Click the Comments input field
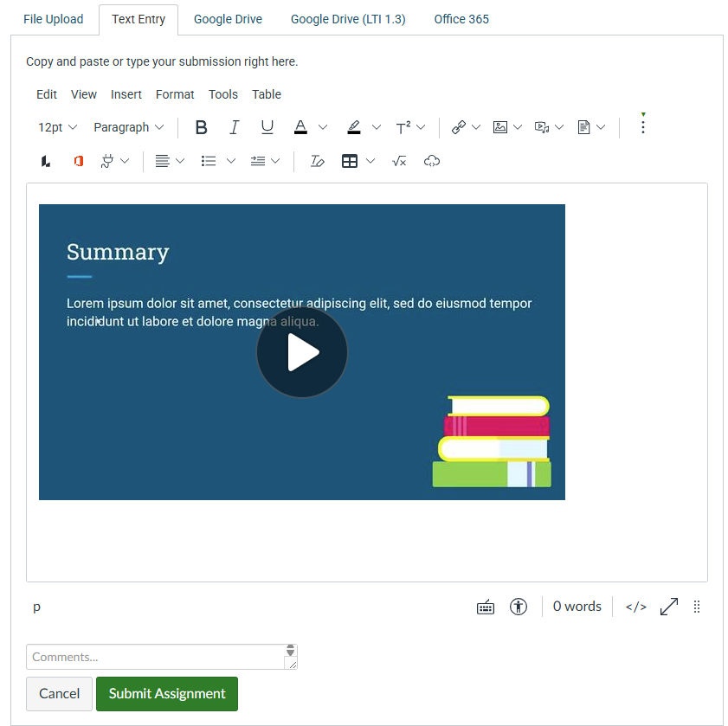Viewport: 728px width, 726px height. 156,657
